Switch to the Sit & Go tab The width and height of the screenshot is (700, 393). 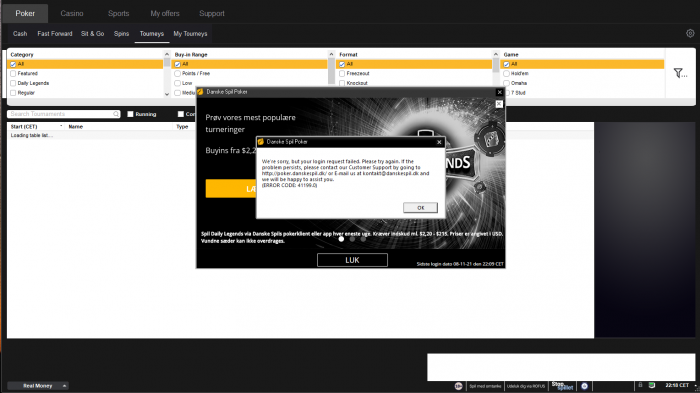tap(92, 34)
